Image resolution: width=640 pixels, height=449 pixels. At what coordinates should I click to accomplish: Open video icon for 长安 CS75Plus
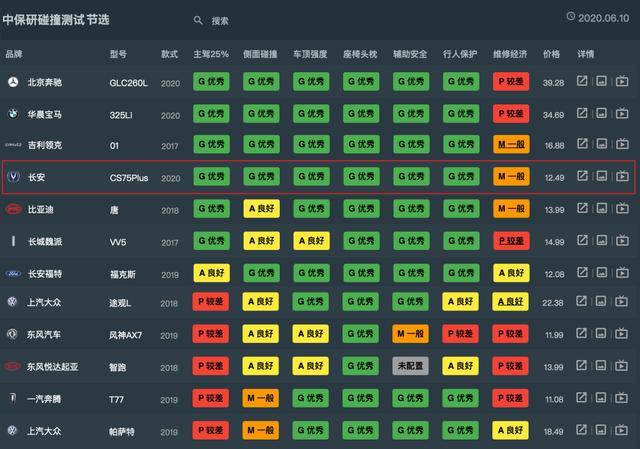pos(622,176)
